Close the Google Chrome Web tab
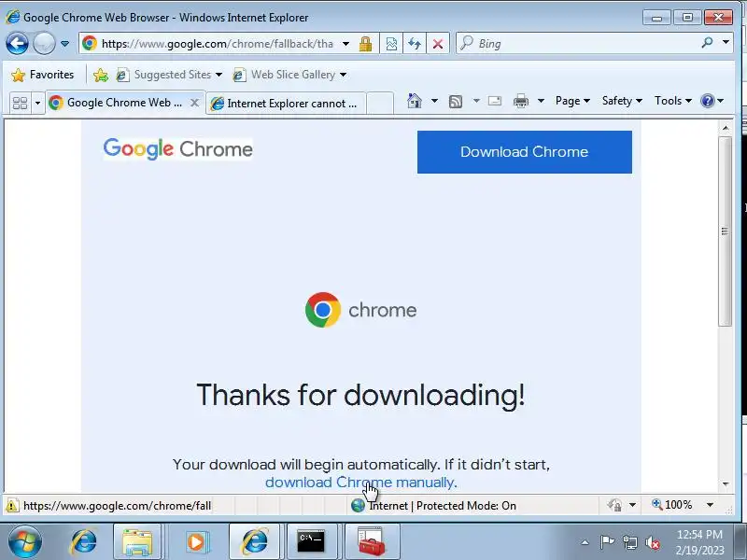The height and width of the screenshot is (560, 747). (194, 103)
